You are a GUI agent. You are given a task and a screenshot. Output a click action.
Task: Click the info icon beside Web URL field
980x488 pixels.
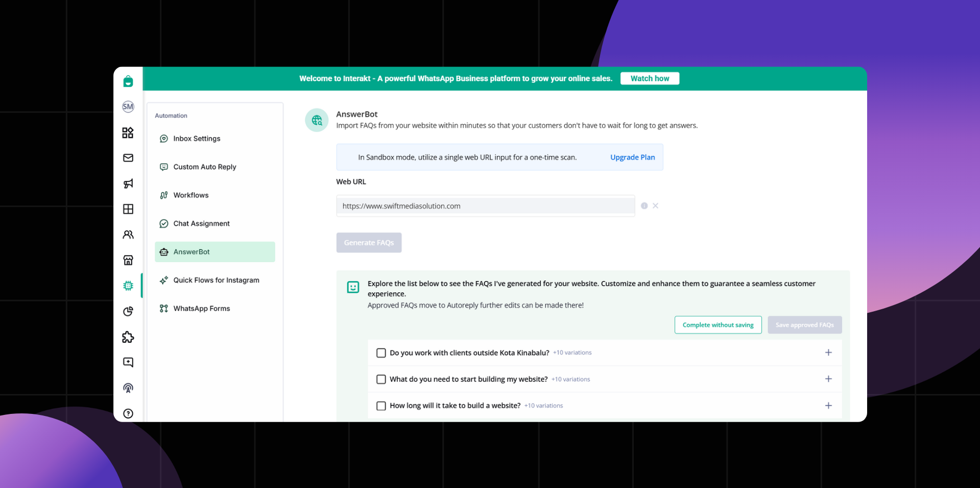[644, 206]
